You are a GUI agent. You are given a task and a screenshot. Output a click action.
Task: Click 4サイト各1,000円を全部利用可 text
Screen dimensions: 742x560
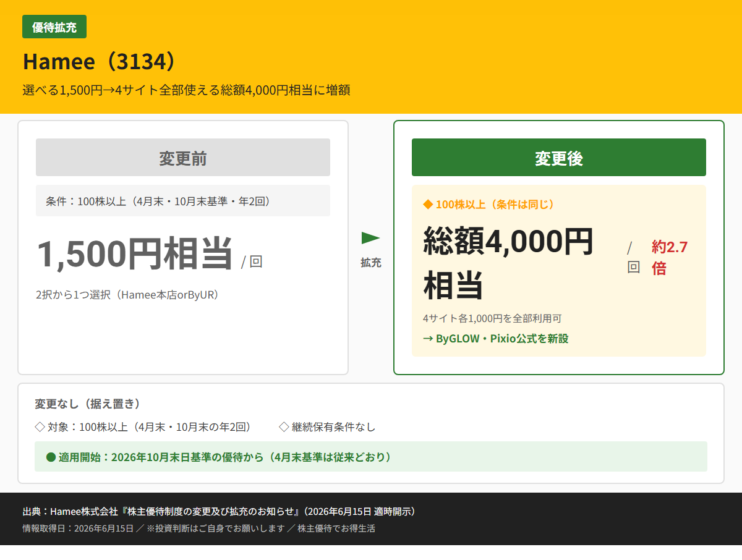[492, 319]
